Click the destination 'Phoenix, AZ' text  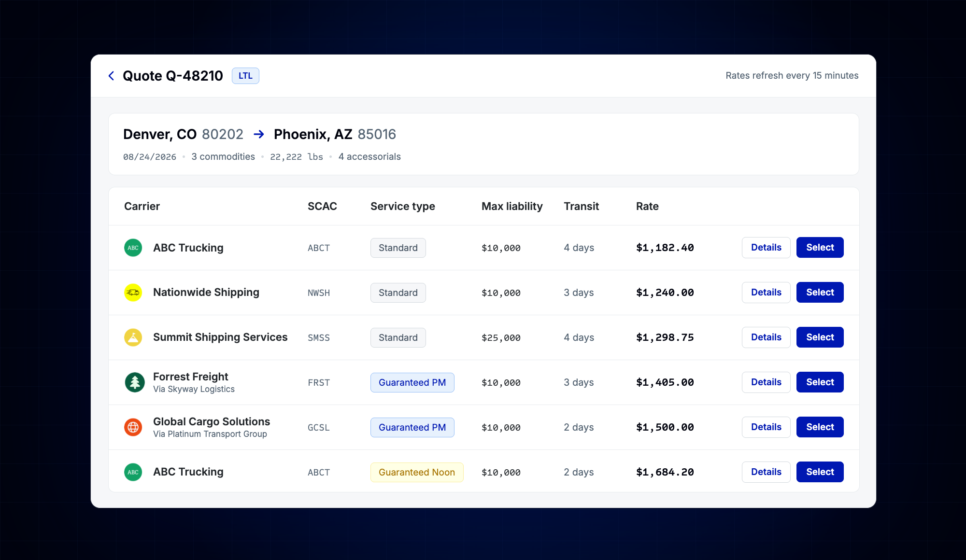pos(313,134)
